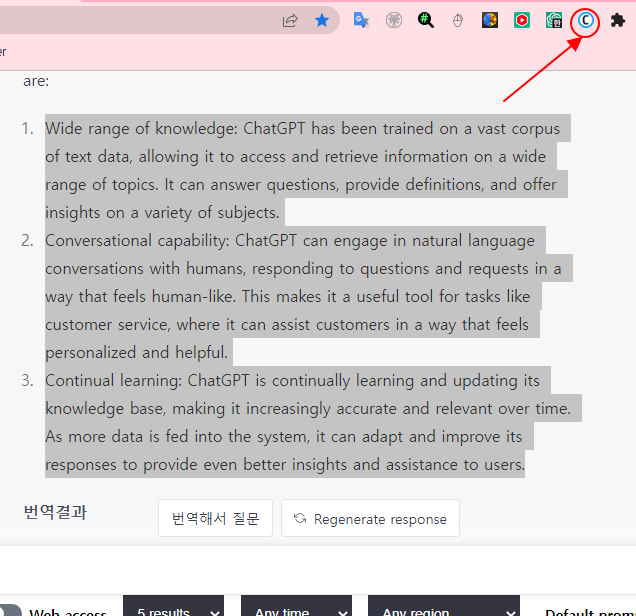This screenshot has height=616, width=636.
Task: Click the share page icon in address bar
Action: [x=290, y=20]
